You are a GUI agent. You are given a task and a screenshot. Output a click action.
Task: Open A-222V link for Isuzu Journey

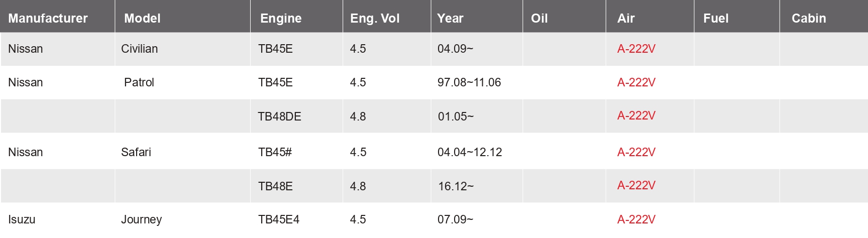click(x=636, y=219)
